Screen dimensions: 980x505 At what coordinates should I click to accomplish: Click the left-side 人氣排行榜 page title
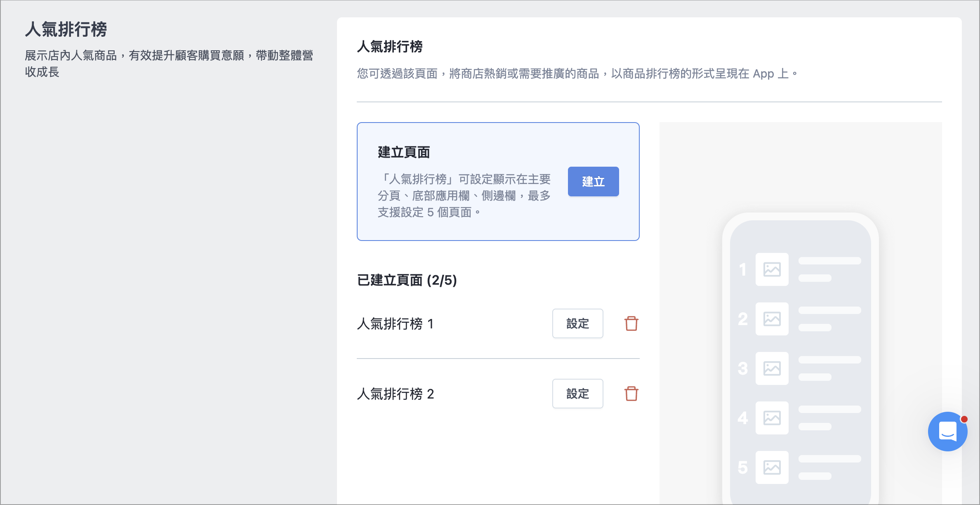(66, 29)
